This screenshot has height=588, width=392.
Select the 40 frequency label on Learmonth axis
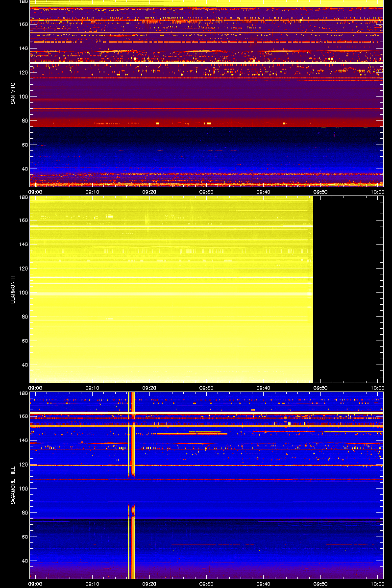[x=24, y=365]
